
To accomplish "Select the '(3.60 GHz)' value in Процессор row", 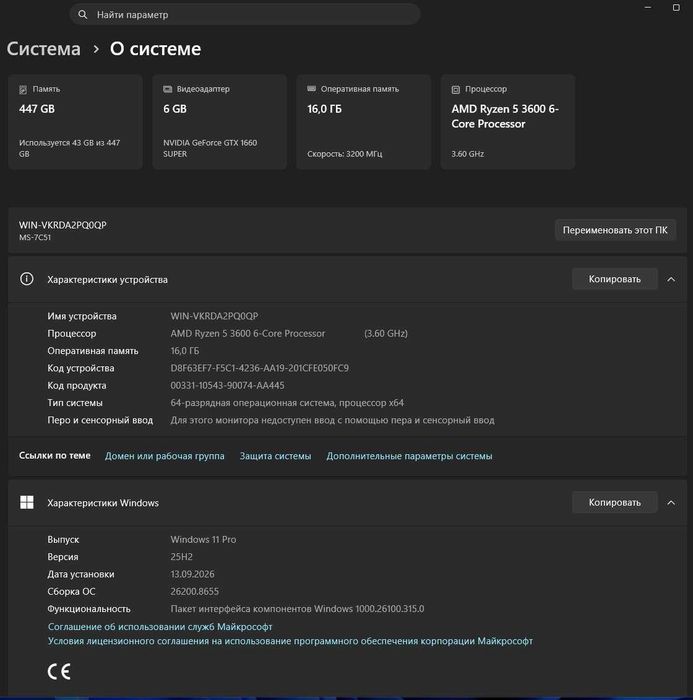I will pyautogui.click(x=386, y=333).
